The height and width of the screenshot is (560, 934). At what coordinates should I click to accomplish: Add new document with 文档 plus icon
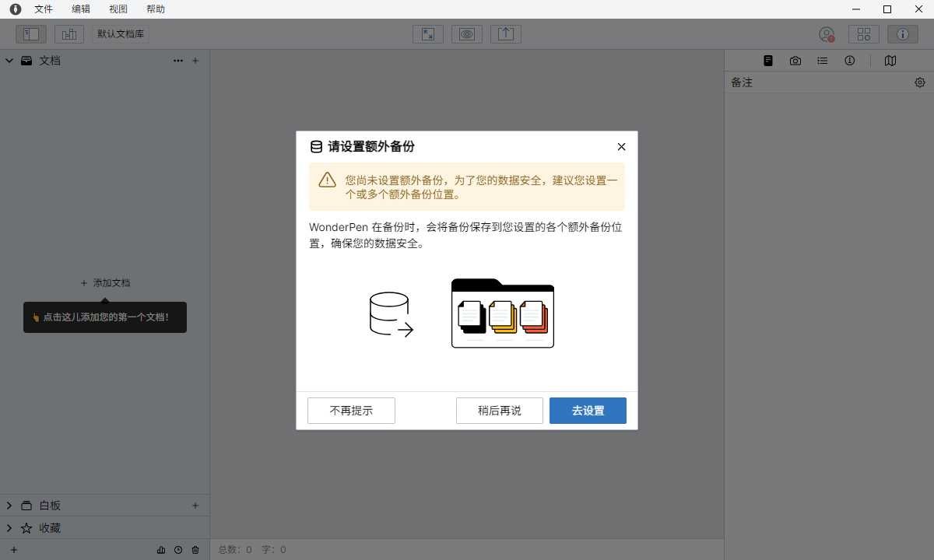tap(195, 60)
